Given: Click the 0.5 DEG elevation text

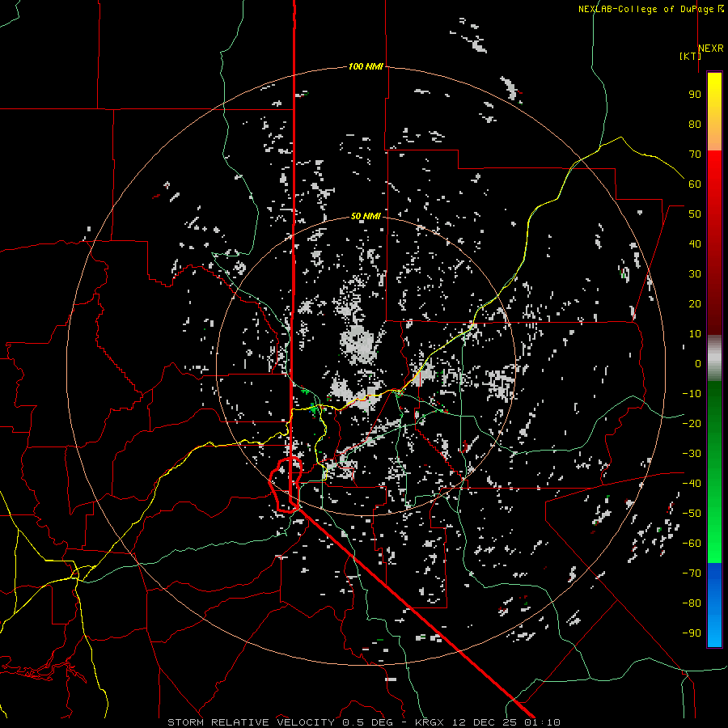Looking at the screenshot, I should pos(368,722).
